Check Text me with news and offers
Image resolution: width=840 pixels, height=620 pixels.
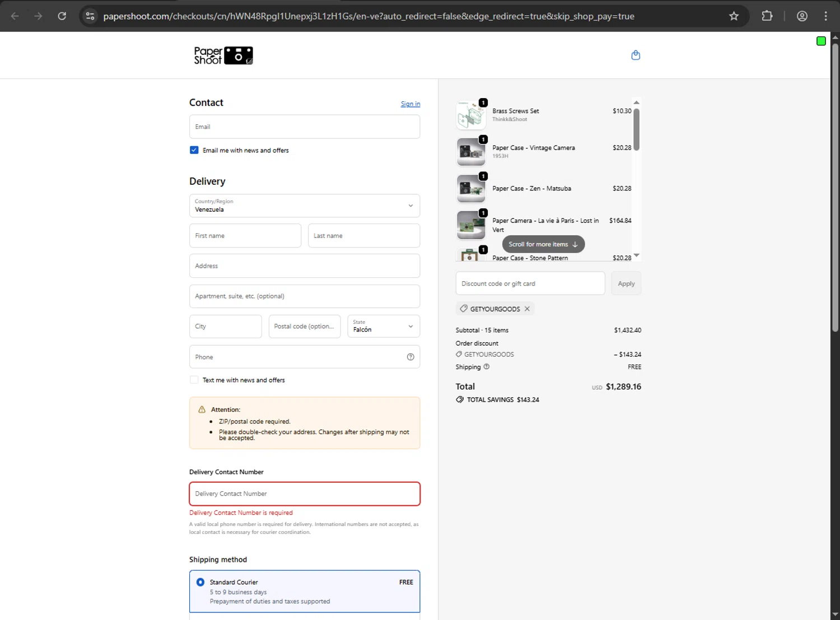coord(194,380)
